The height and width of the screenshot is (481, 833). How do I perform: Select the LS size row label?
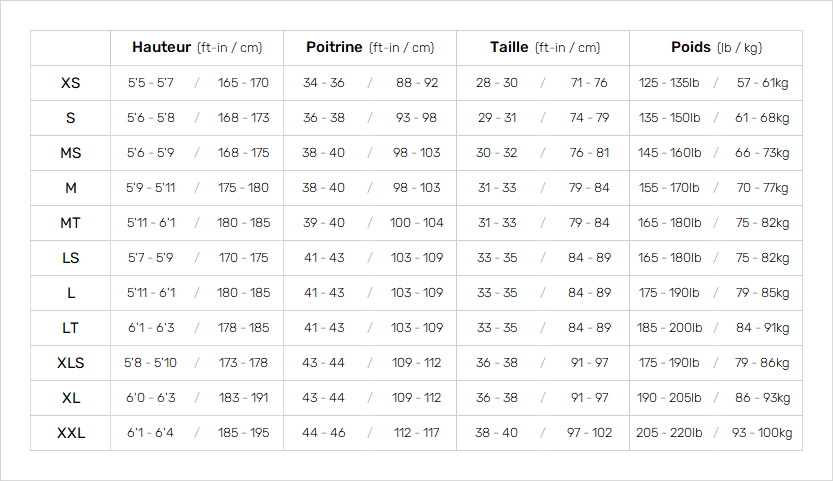click(71, 258)
